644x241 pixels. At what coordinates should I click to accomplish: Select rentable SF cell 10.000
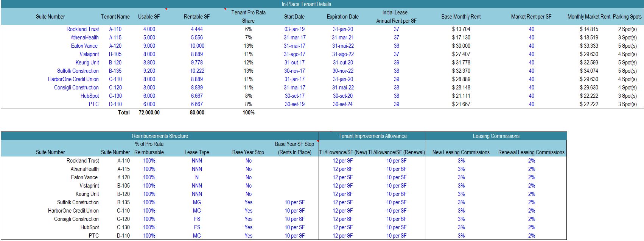197,46
